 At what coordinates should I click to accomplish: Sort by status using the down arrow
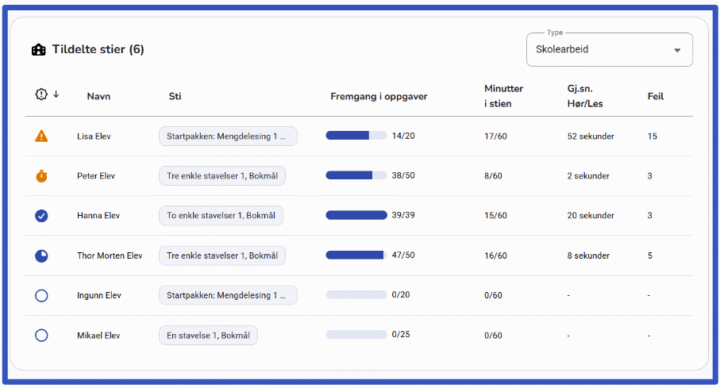coord(56,95)
